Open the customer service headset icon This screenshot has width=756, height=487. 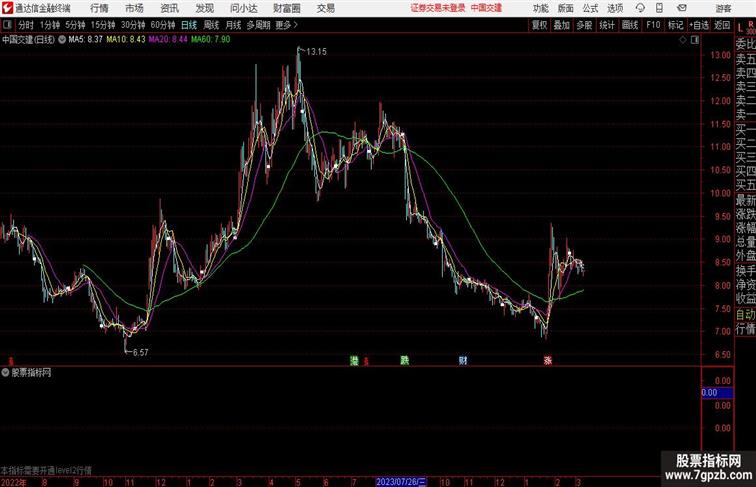(x=640, y=8)
